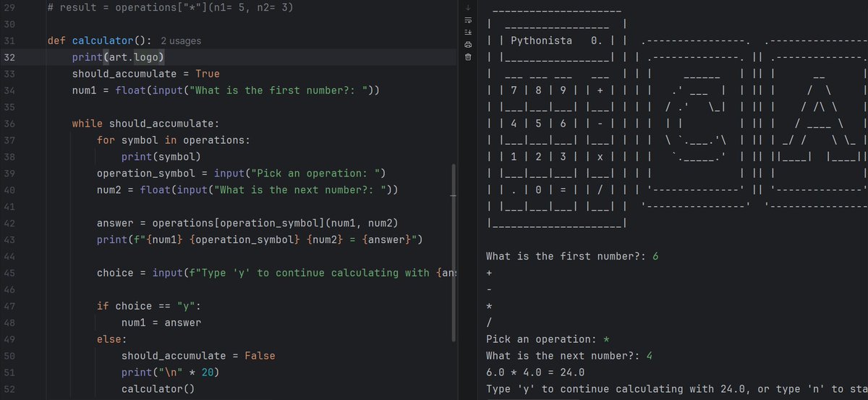The width and height of the screenshot is (868, 400).
Task: Place cursor on 'print(art.logo)' line
Action: [x=119, y=57]
